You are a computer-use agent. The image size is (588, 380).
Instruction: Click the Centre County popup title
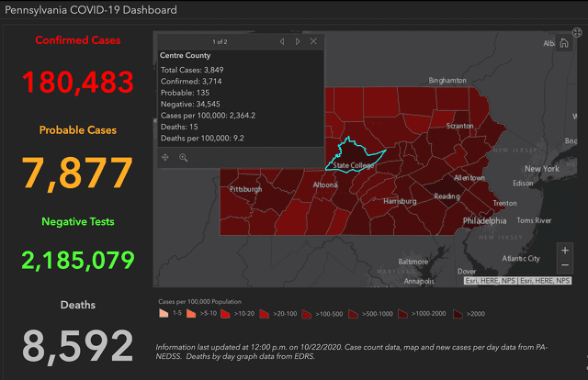point(186,55)
